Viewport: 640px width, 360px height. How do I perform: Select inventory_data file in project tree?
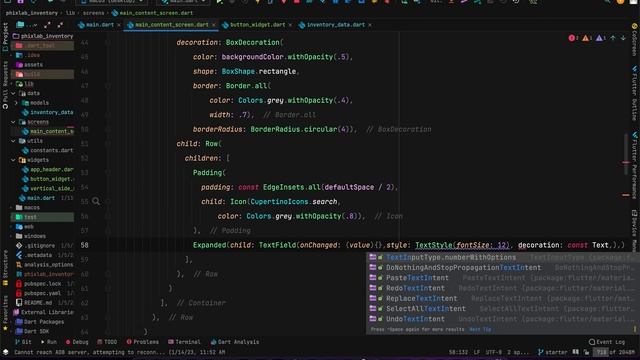tap(48, 112)
